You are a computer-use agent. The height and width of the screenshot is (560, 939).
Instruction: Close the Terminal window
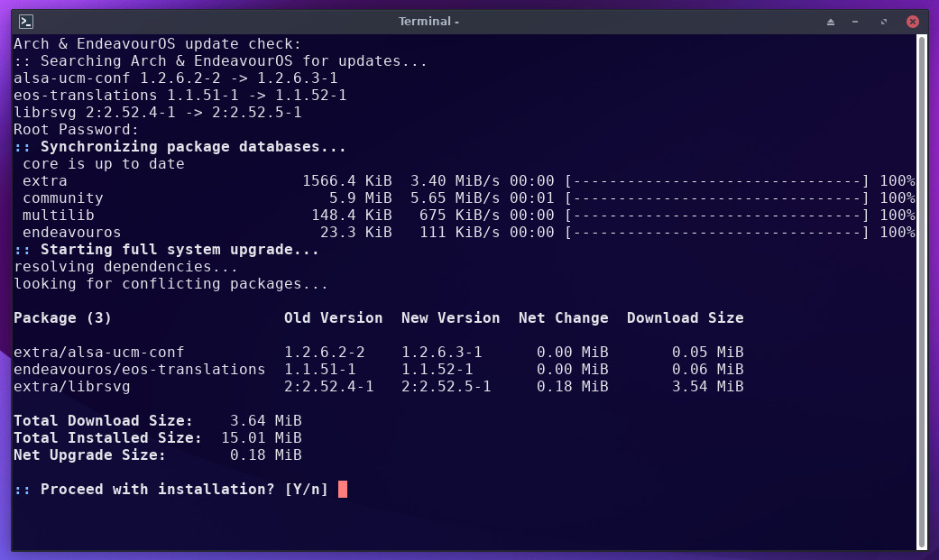(x=913, y=22)
